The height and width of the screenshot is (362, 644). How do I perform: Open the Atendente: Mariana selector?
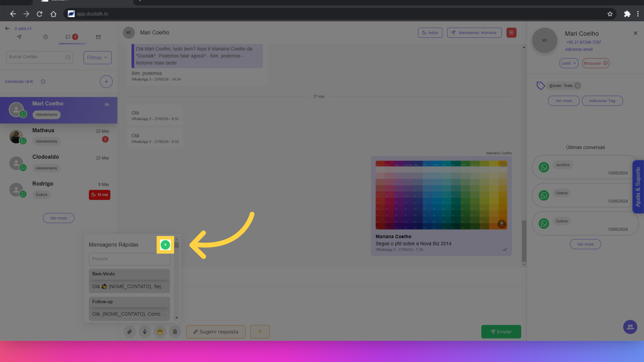[x=474, y=33]
